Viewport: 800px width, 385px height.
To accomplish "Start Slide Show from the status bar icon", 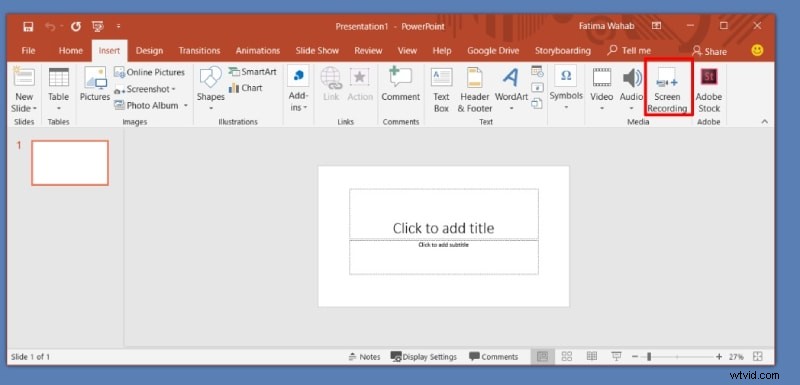I will 616,356.
